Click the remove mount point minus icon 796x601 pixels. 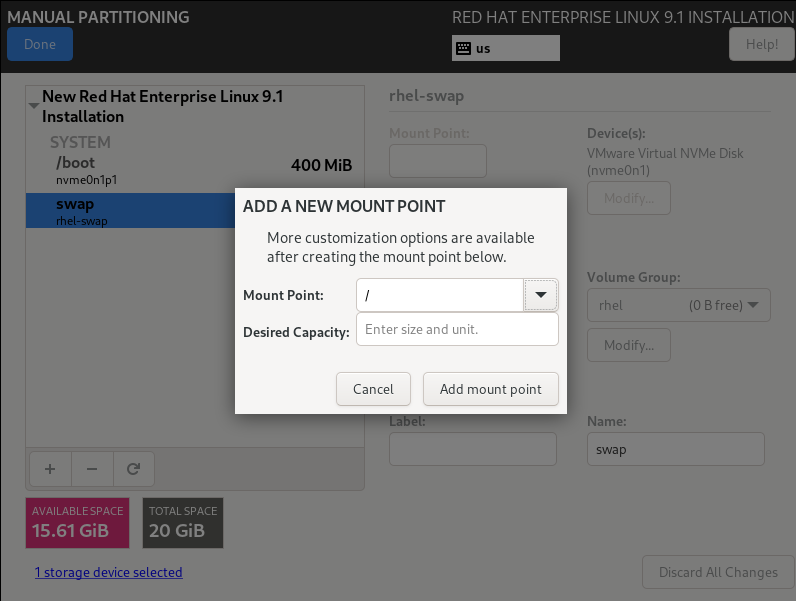[x=92, y=469]
